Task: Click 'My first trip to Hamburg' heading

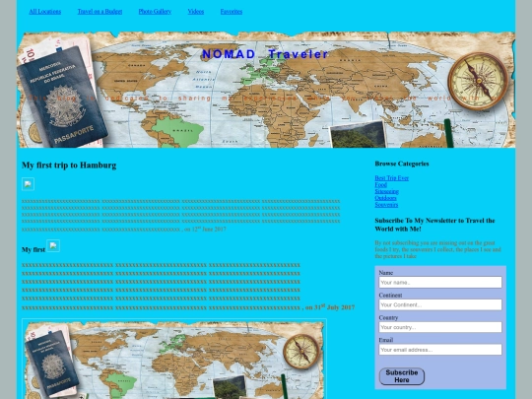Action: (x=69, y=166)
